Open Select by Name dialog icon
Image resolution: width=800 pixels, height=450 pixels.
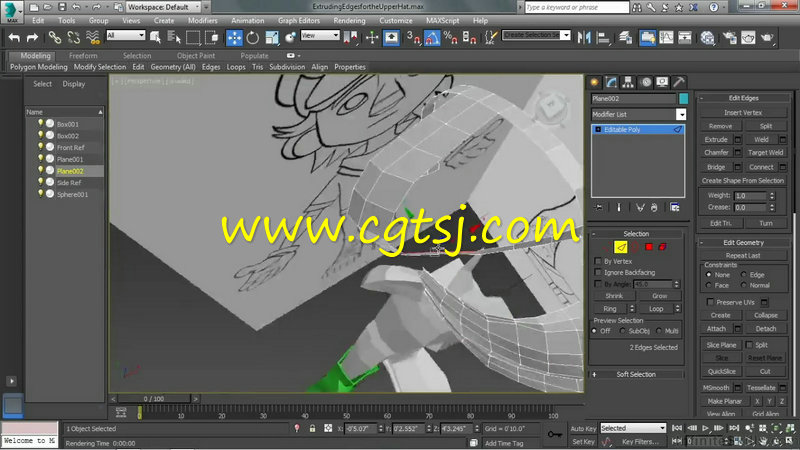174,37
